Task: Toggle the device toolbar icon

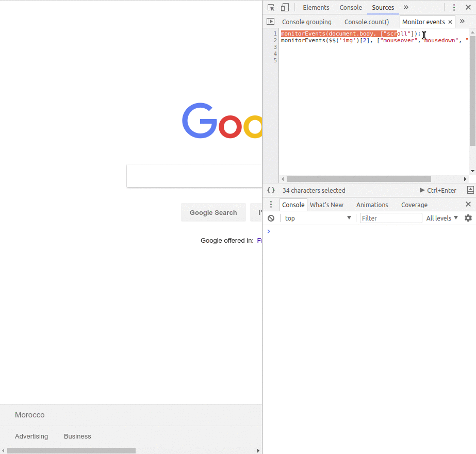Action: [285, 8]
